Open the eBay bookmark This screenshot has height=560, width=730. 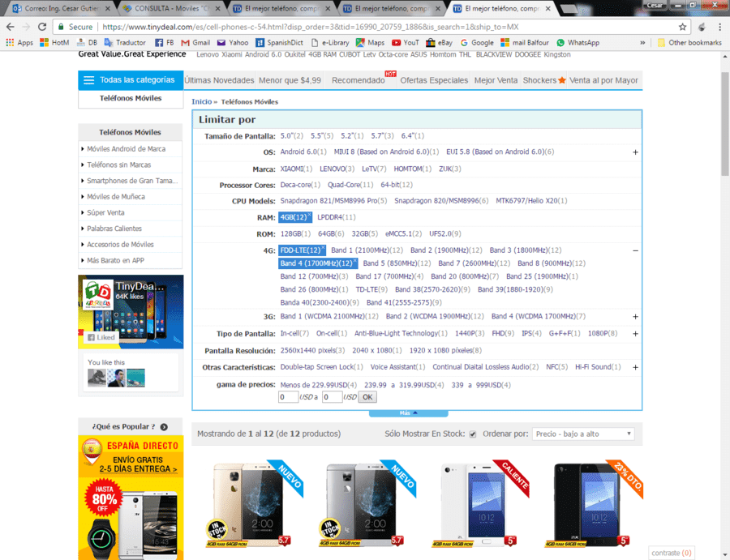[x=439, y=43]
